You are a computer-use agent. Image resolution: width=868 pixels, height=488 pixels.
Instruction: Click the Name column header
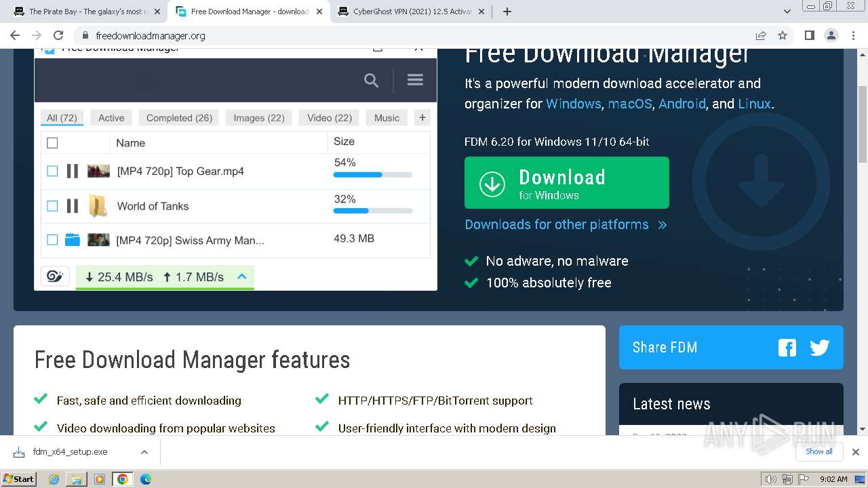[x=130, y=143]
